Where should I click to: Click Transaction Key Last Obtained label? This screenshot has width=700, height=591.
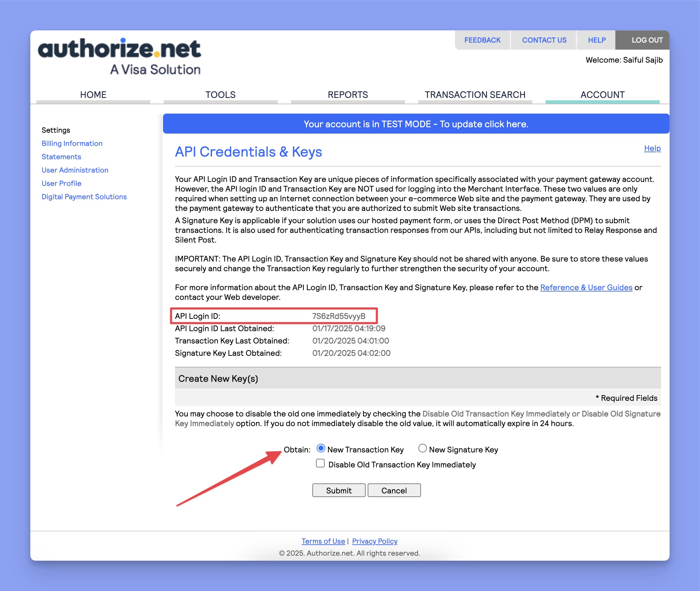coord(232,341)
